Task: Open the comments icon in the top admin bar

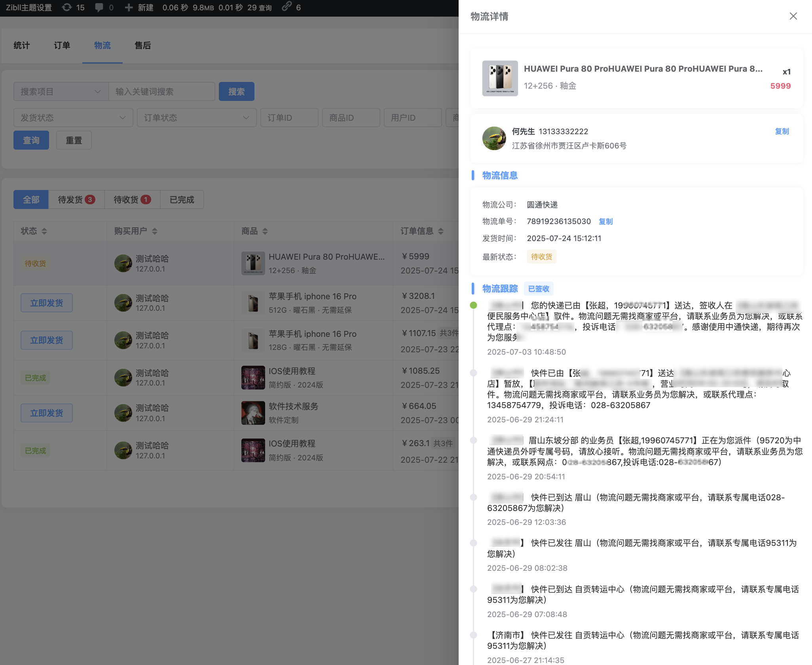Action: 100,7
